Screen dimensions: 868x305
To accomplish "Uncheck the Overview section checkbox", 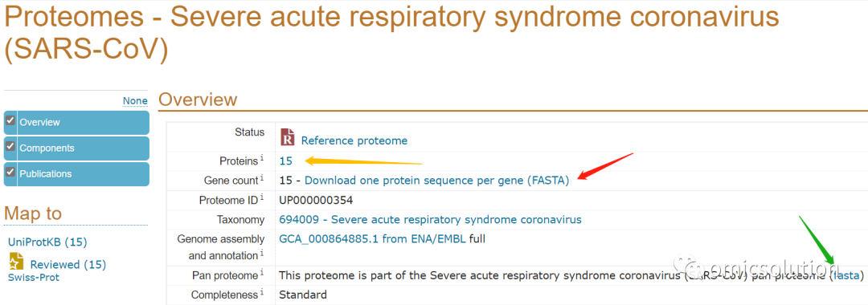I will (10, 120).
